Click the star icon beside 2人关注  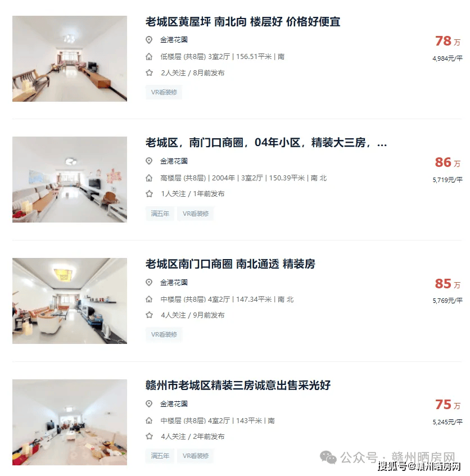coord(149,72)
